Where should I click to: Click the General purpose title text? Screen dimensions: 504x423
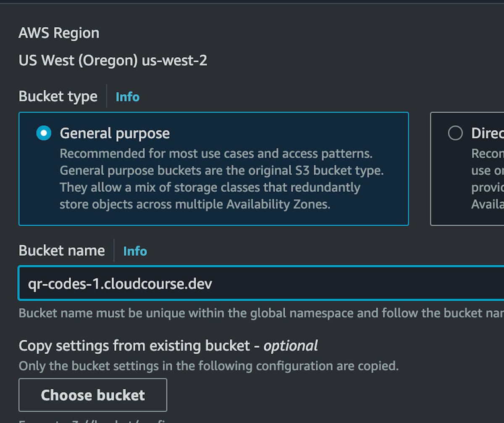click(115, 133)
